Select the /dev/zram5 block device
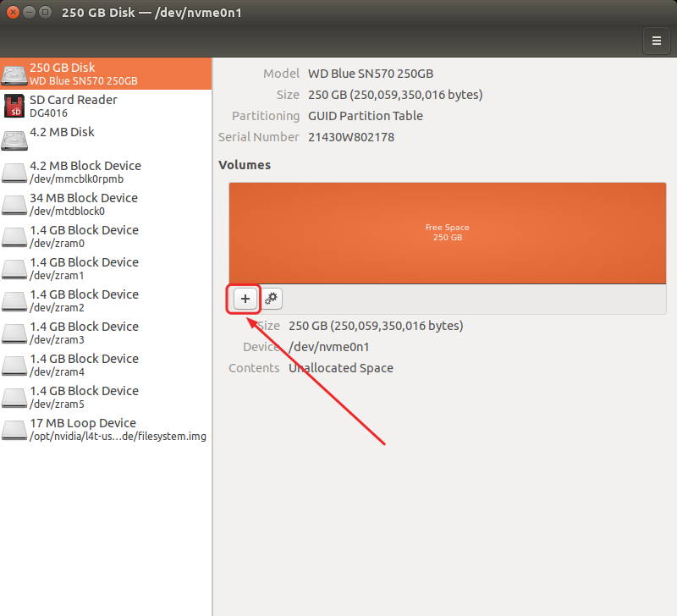 (106, 397)
